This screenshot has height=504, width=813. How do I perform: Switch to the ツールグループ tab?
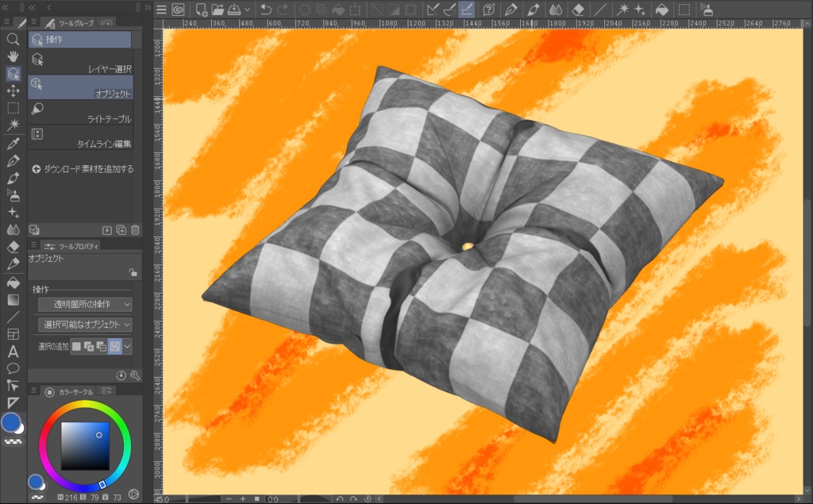(x=68, y=23)
